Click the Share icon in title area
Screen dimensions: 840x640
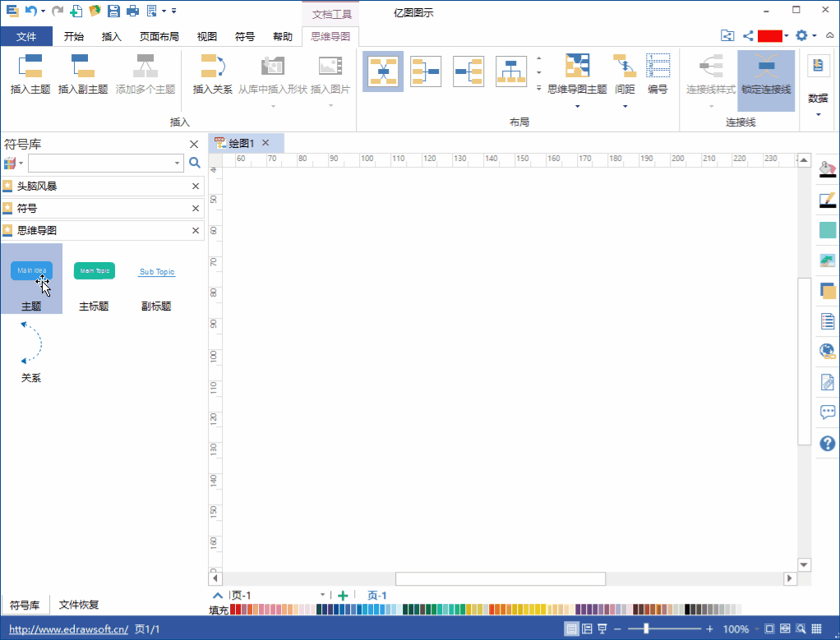click(748, 36)
